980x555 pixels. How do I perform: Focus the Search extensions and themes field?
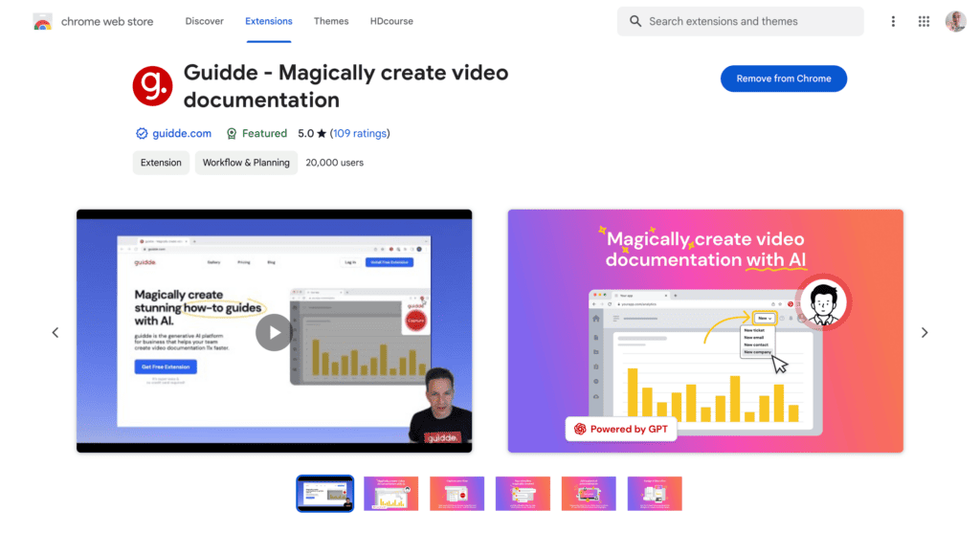(x=741, y=21)
